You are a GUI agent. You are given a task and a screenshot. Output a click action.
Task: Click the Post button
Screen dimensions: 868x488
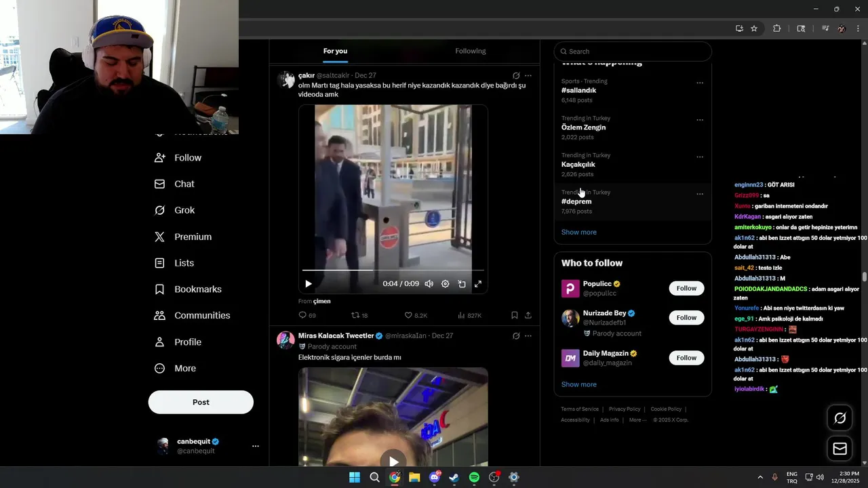tap(201, 403)
